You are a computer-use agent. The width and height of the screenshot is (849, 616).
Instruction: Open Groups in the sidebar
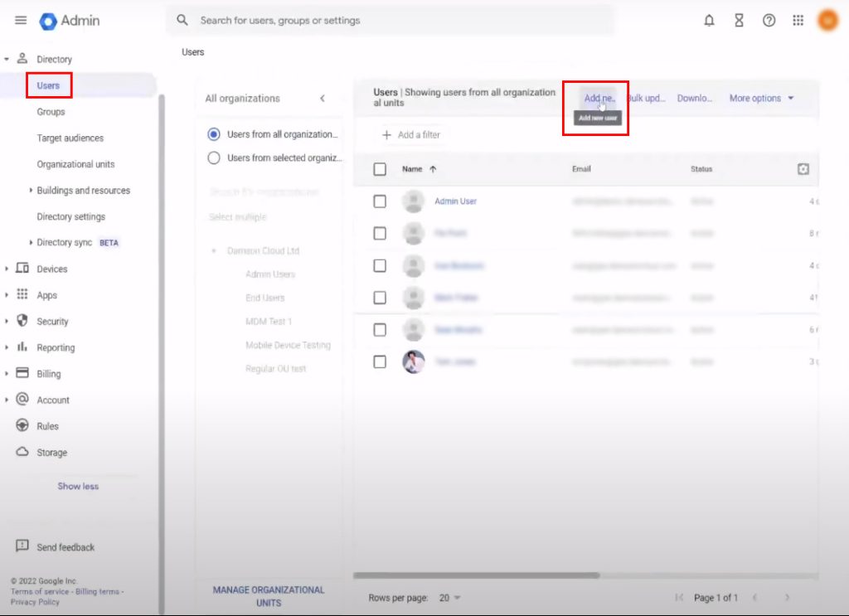pyautogui.click(x=51, y=111)
